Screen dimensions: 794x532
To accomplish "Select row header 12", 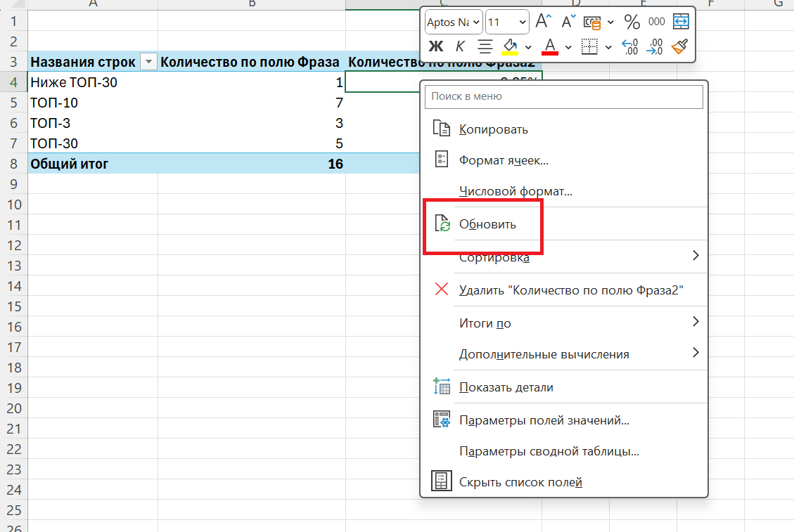I will coord(13,245).
